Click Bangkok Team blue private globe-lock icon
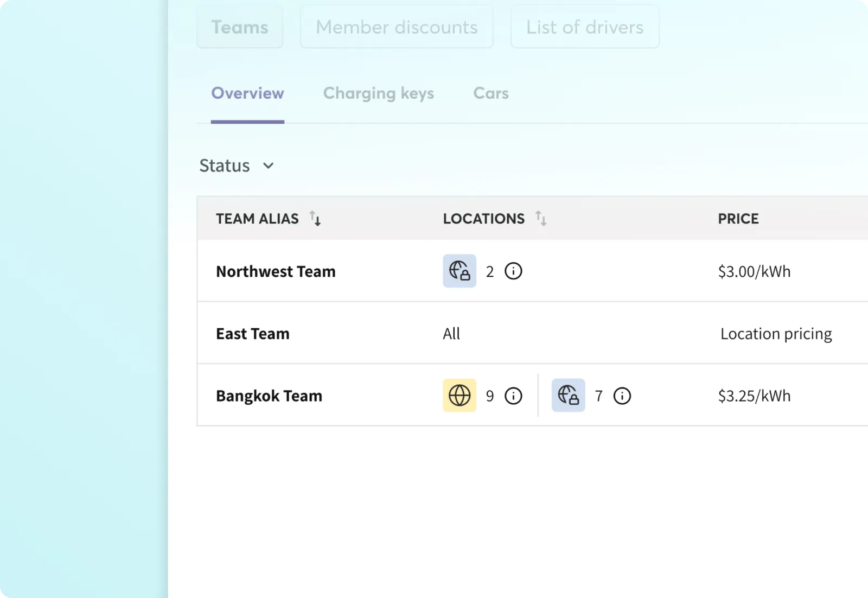This screenshot has height=598, width=868. tap(568, 395)
